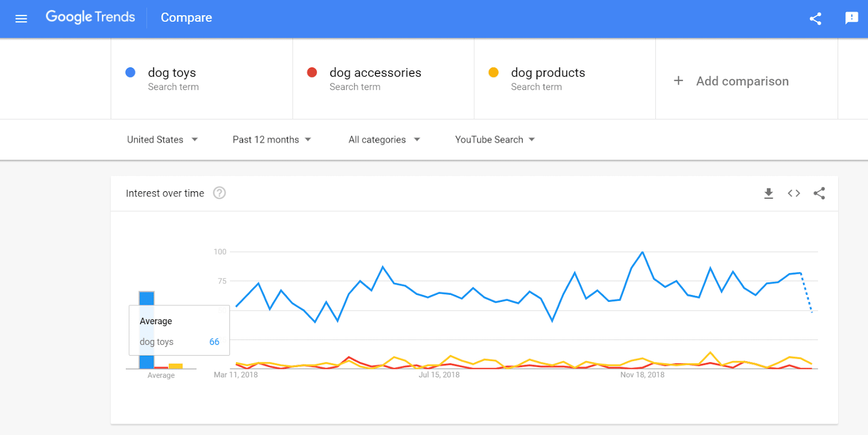Click Add comparison to add a term
This screenshot has width=868, height=435.
click(x=742, y=81)
